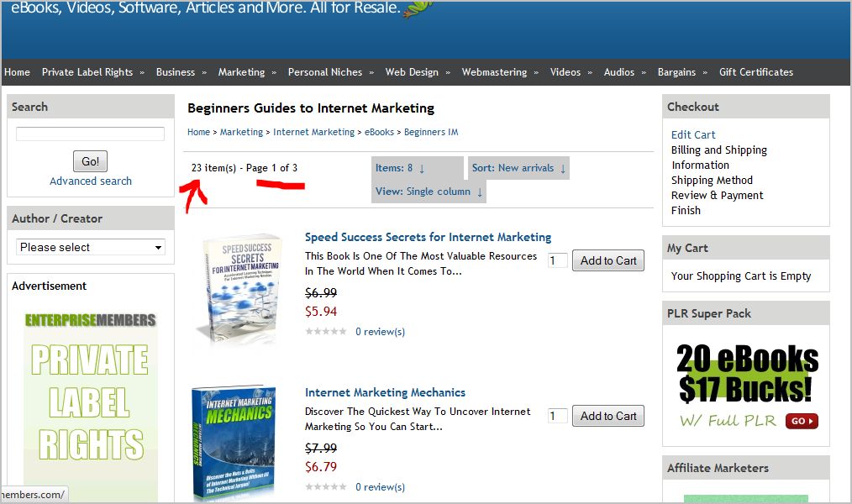Open the Sort: New arrivals dropdown

point(518,168)
